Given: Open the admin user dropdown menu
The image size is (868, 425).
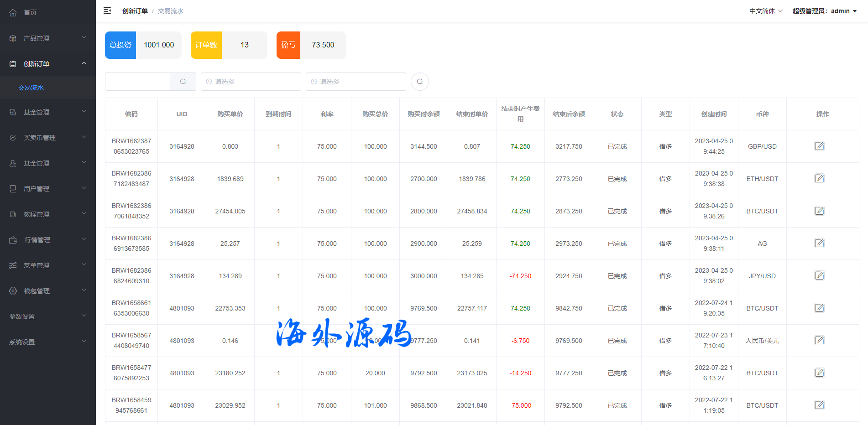Looking at the screenshot, I should coord(824,11).
